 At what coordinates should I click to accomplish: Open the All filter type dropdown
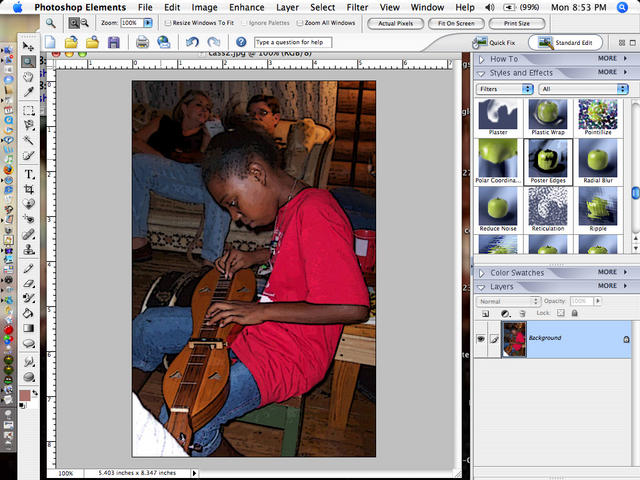tap(583, 89)
